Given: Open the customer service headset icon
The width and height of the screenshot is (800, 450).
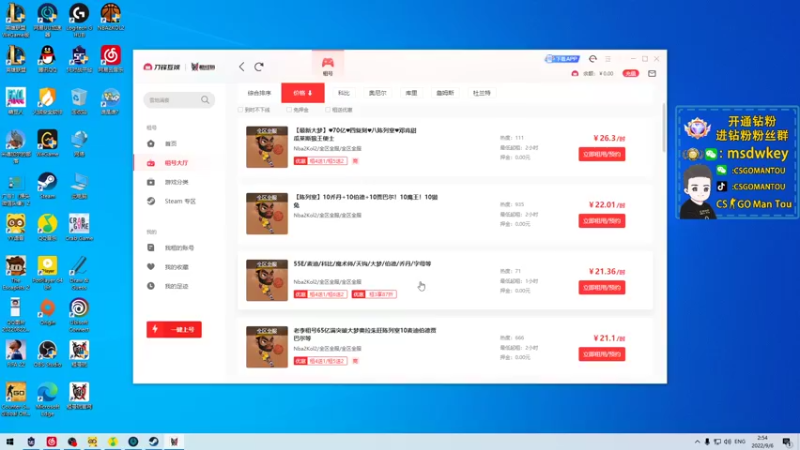Looking at the screenshot, I should click(x=592, y=59).
